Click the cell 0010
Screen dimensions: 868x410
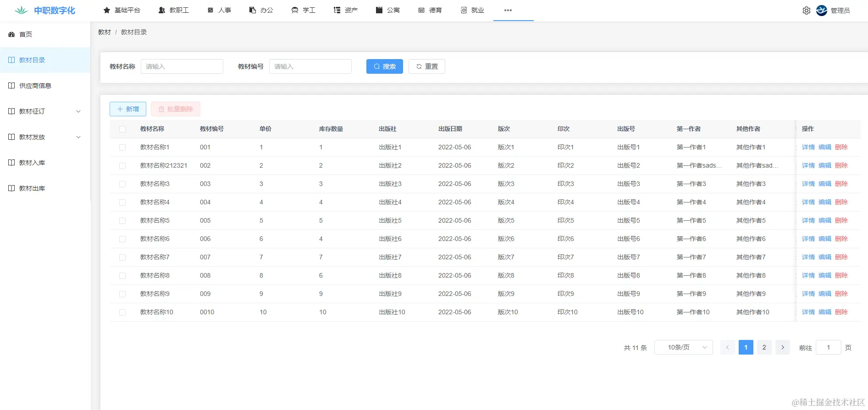coord(207,312)
